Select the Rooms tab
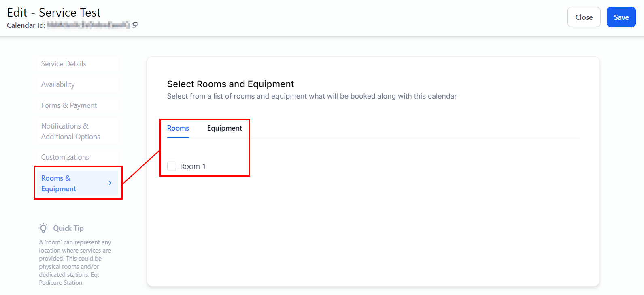This screenshot has width=644, height=295. pyautogui.click(x=178, y=128)
